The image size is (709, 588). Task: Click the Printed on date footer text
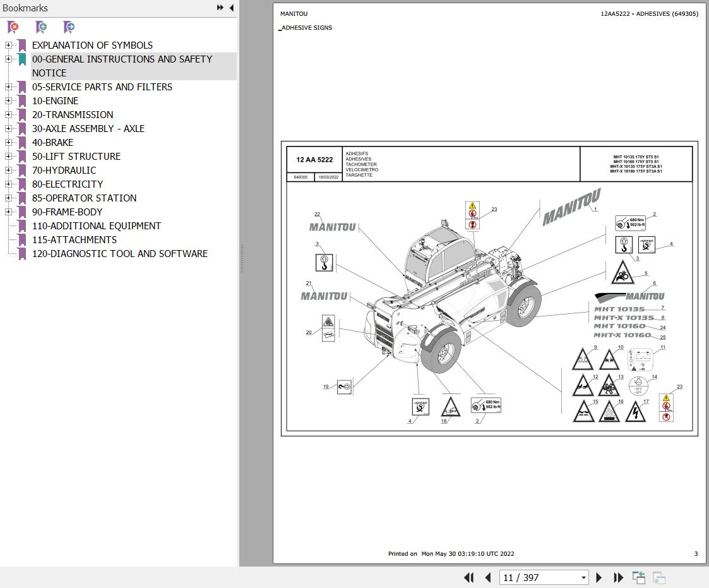[451, 554]
